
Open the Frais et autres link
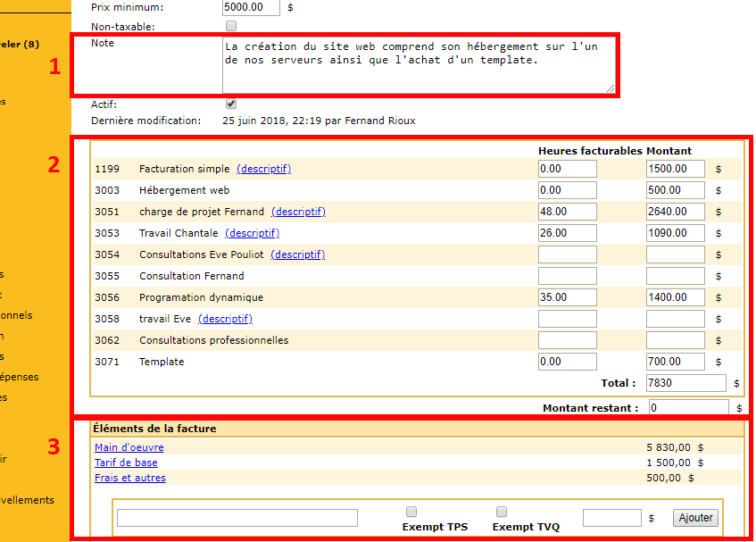click(x=130, y=478)
